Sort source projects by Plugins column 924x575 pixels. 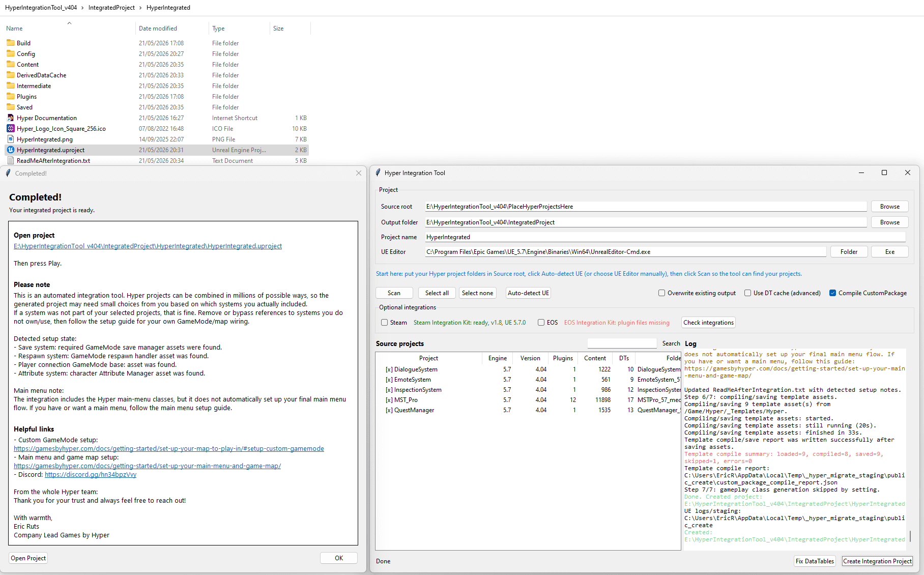(563, 358)
